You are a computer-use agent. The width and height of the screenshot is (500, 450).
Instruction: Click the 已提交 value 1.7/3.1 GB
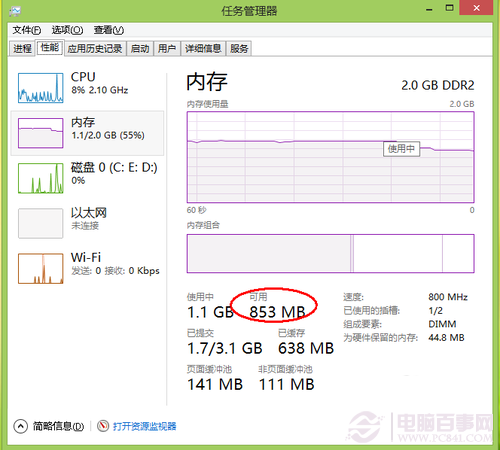coord(225,349)
